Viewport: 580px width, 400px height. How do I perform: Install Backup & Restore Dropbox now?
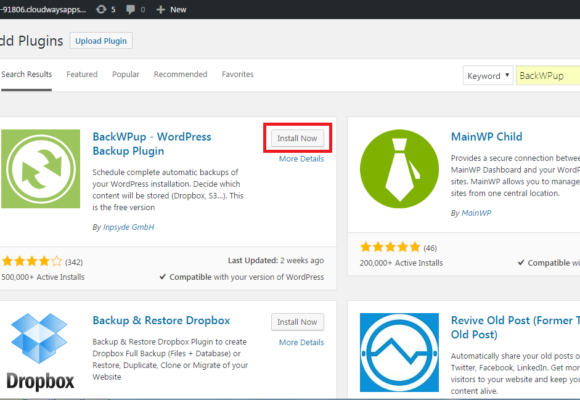tap(297, 322)
